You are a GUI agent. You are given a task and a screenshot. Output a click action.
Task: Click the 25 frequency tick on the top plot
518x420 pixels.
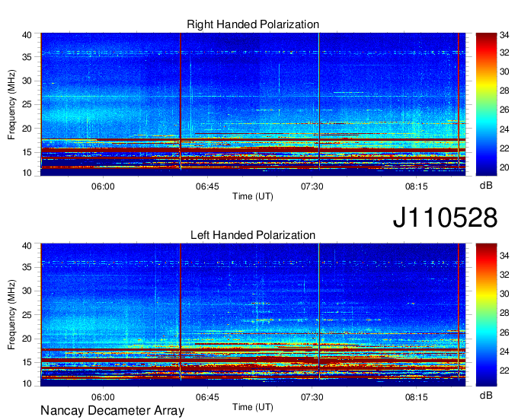pos(27,104)
